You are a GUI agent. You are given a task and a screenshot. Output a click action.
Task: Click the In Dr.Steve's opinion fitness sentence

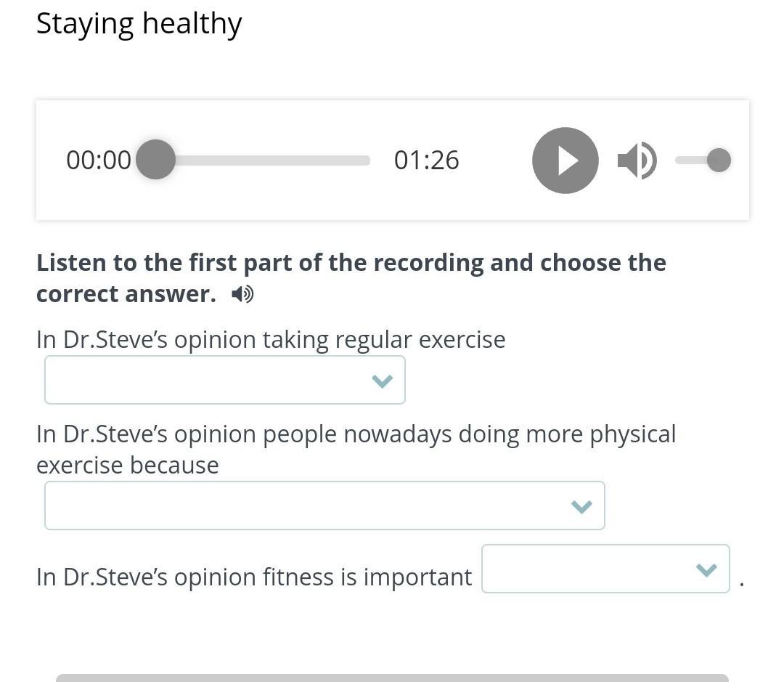point(254,577)
